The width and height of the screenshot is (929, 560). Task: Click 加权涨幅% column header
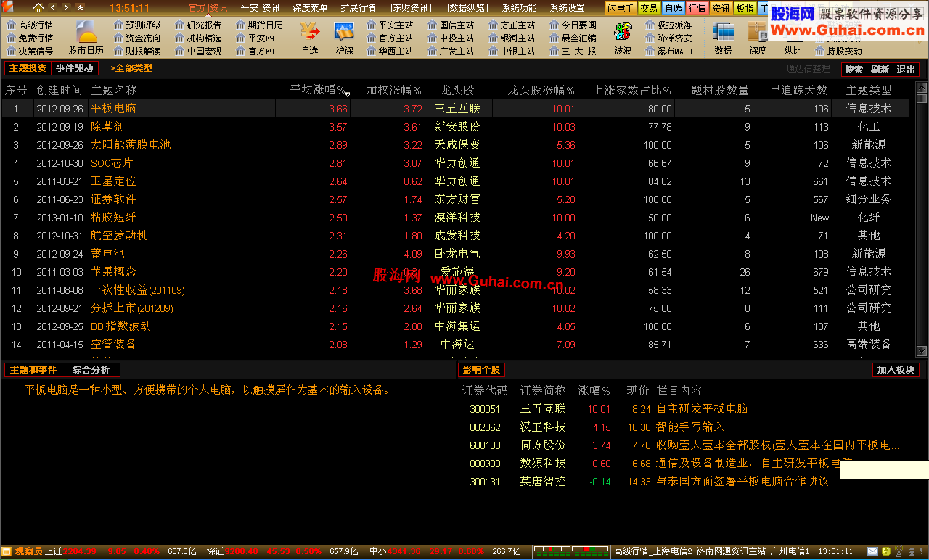[x=393, y=90]
